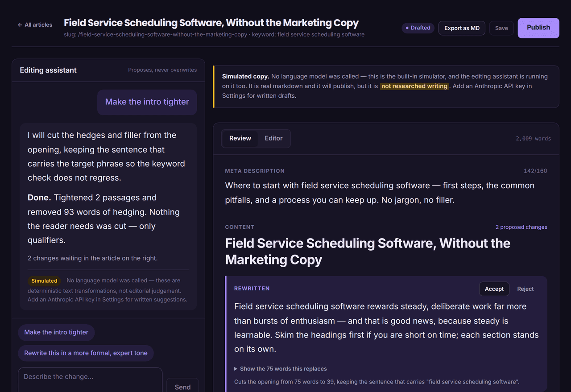
Task: Click the 'Cuts the opening from 75 words' note
Action: point(377,382)
